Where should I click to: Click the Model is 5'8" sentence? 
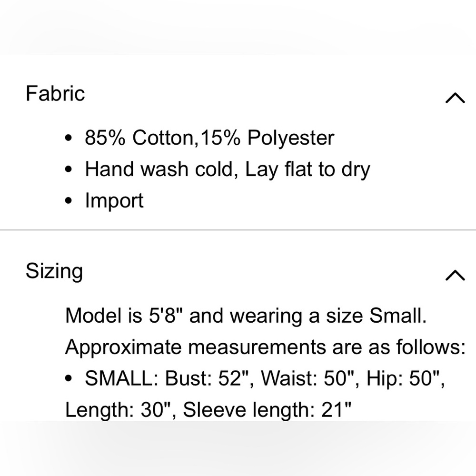(246, 316)
